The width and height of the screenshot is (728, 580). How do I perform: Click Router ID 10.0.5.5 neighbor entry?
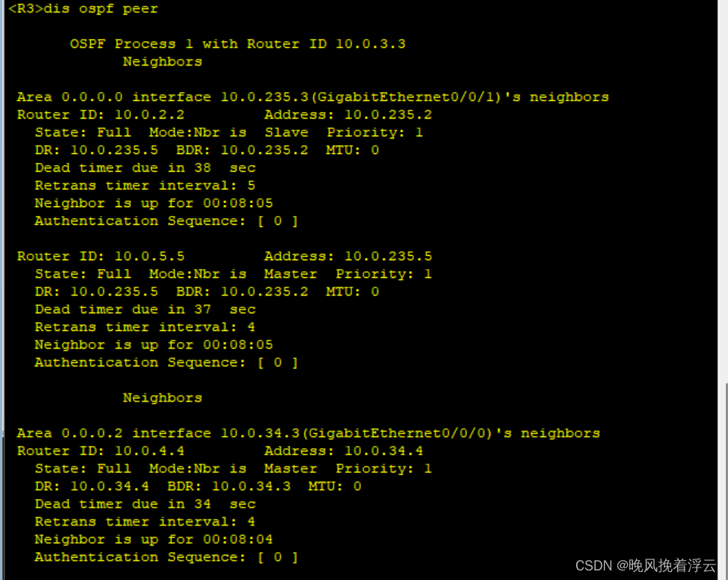coord(101,256)
